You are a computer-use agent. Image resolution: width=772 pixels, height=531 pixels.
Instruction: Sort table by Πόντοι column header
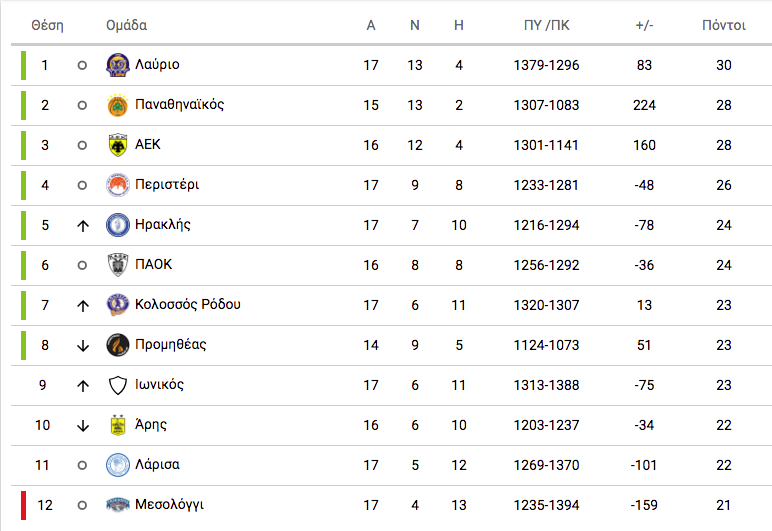pyautogui.click(x=724, y=25)
